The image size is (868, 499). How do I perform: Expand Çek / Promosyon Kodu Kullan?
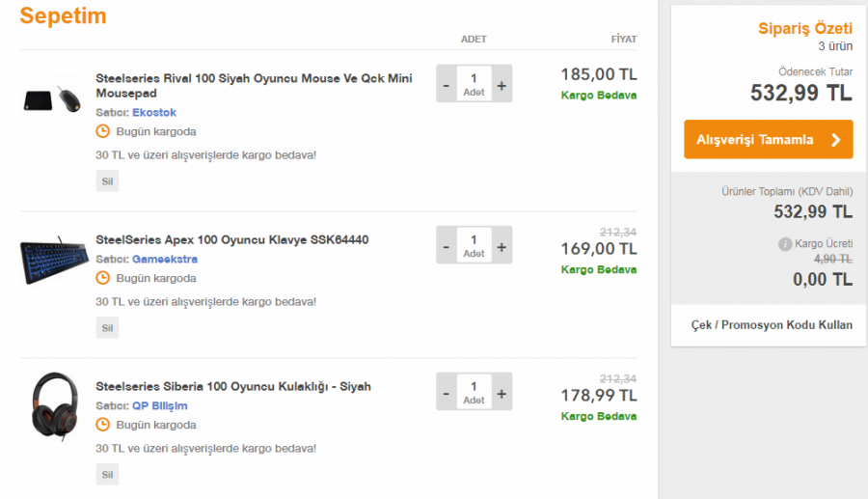pos(772,325)
